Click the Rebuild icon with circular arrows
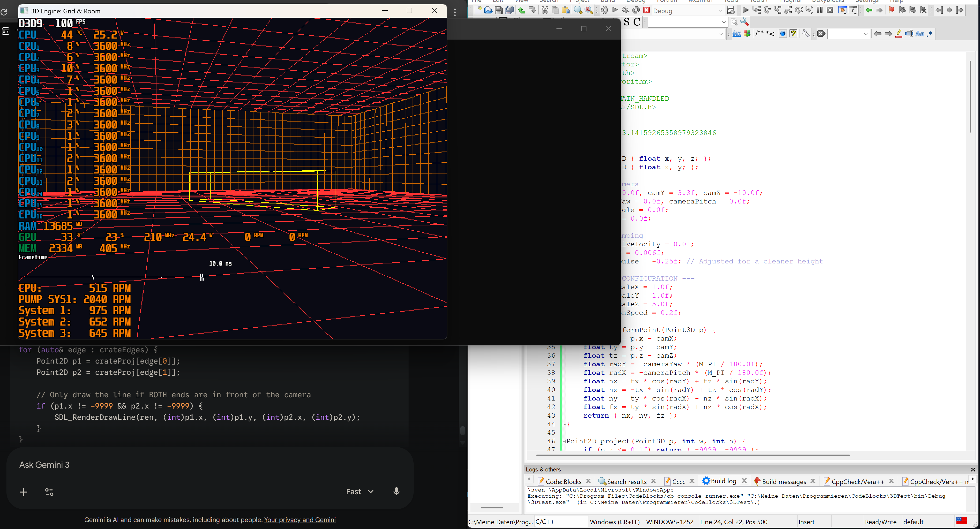 (636, 10)
